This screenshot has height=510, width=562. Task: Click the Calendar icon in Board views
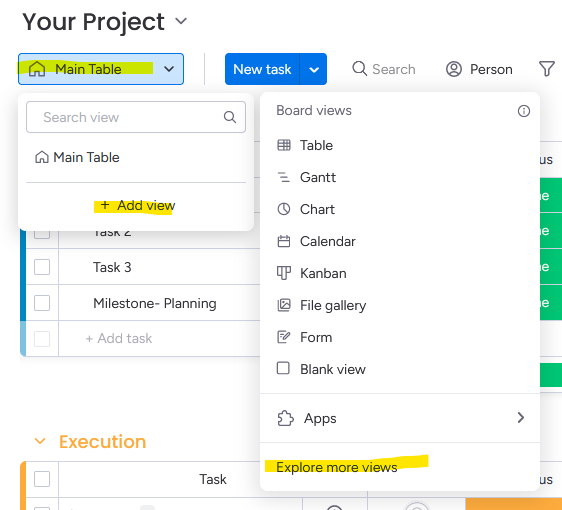pyautogui.click(x=284, y=241)
